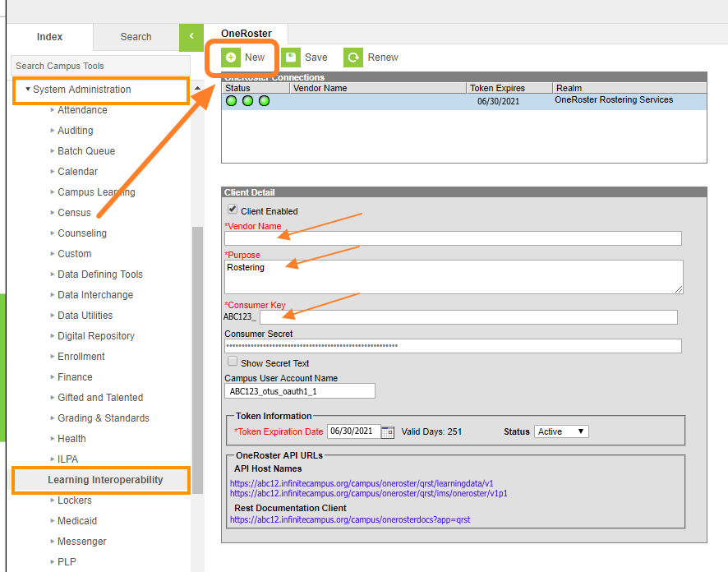Screen dimensions: 728x572
Task: Select the OneRoster Rostering Services connection row
Action: [464, 101]
